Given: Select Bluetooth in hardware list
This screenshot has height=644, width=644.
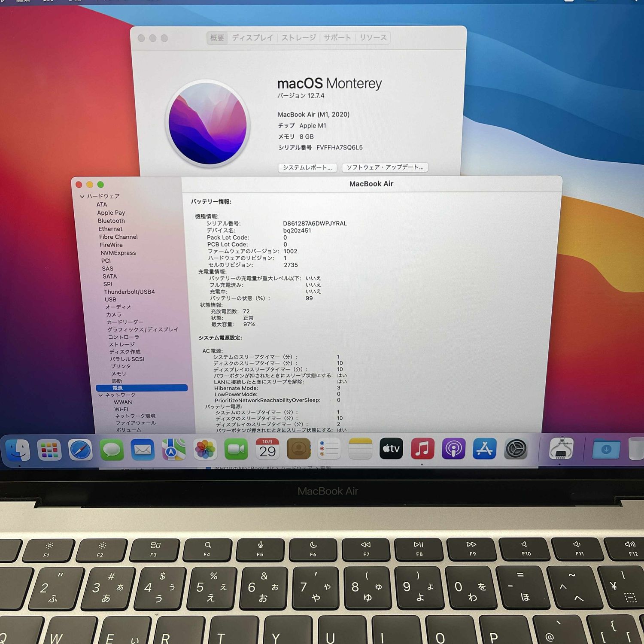Looking at the screenshot, I should tap(111, 221).
